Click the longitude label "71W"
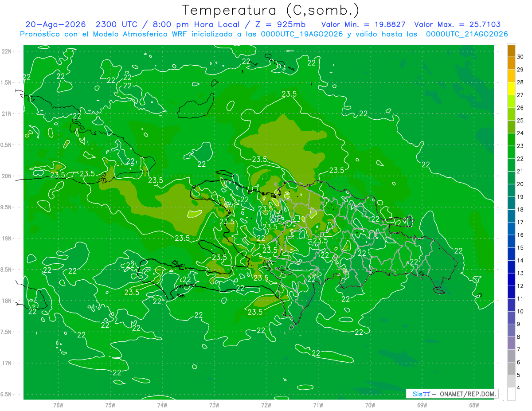Screen dimensions: 532x411 (318, 405)
